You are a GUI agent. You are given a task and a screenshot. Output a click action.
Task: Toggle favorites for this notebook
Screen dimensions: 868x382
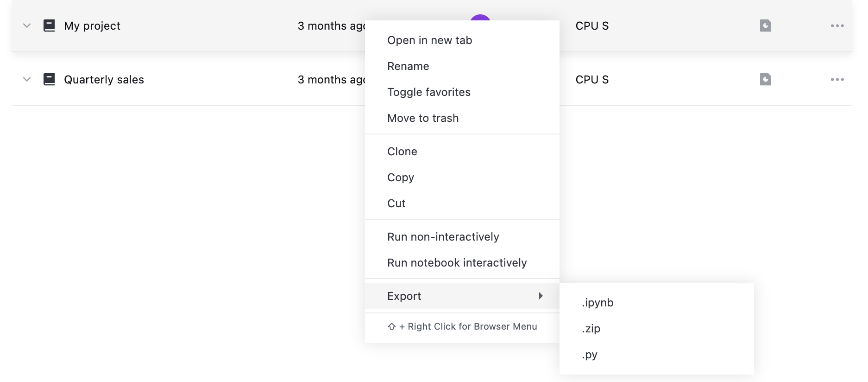coord(428,92)
